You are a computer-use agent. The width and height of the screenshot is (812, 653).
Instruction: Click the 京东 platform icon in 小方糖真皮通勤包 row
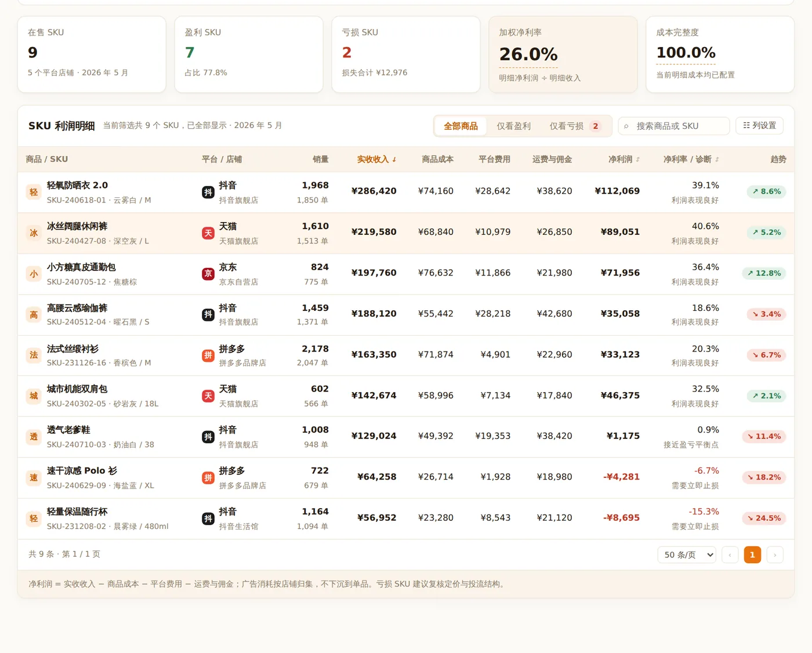pos(208,274)
